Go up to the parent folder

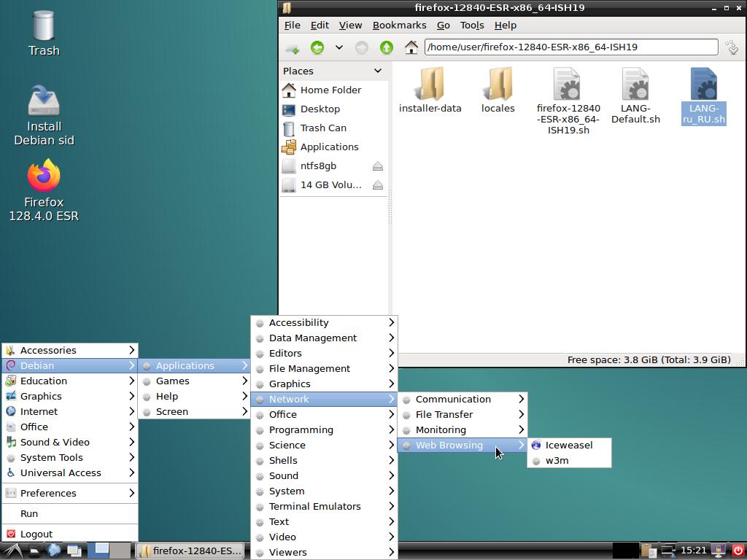pos(387,47)
